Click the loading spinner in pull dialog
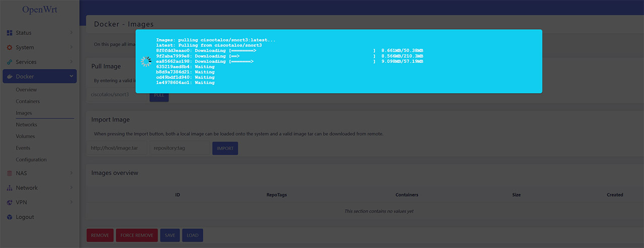This screenshot has width=644, height=248. click(146, 61)
